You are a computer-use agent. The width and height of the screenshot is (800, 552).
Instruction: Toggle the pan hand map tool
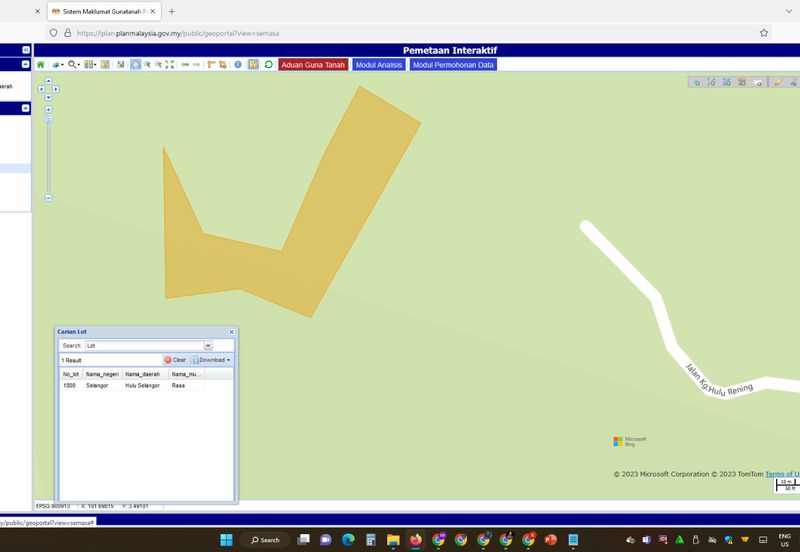tap(135, 64)
